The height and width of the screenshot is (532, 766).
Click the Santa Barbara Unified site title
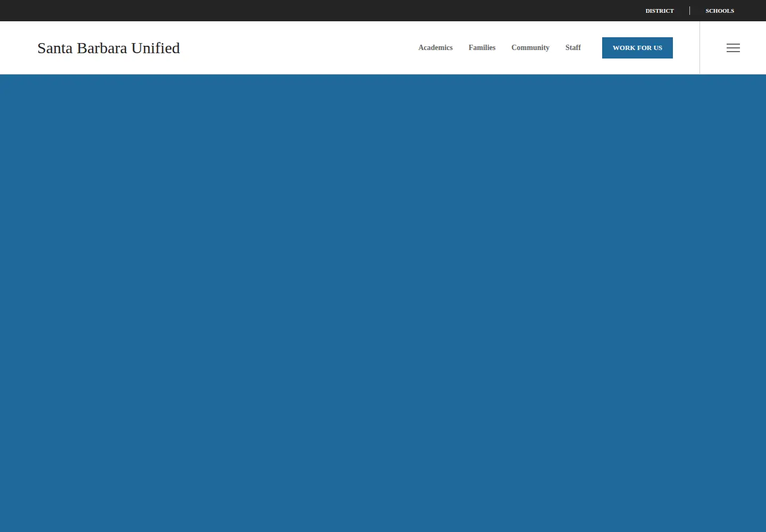coord(109,48)
